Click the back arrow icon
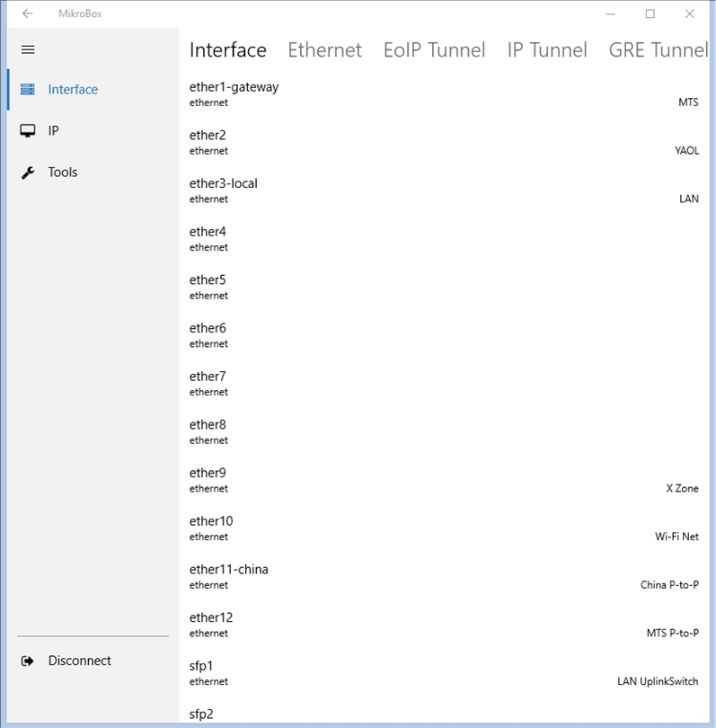 tap(28, 13)
